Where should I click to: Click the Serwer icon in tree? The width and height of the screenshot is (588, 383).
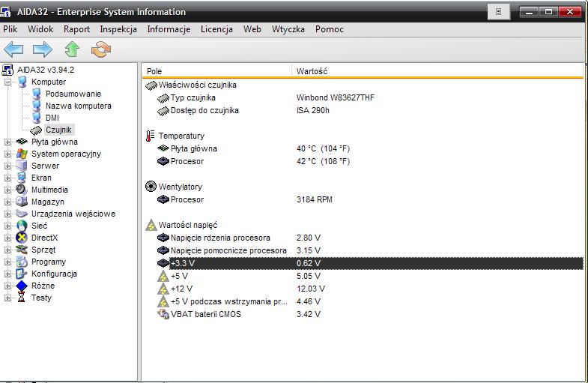click(x=22, y=166)
